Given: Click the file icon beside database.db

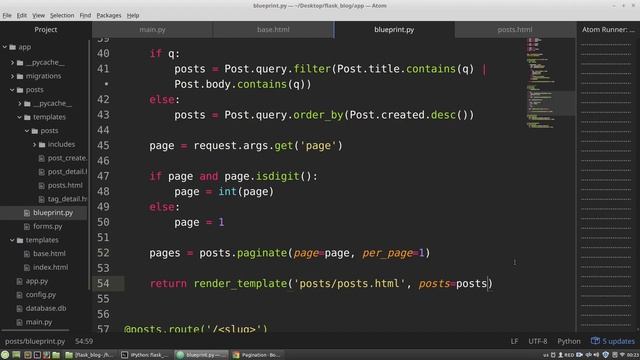Looking at the screenshot, I should [x=20, y=309].
